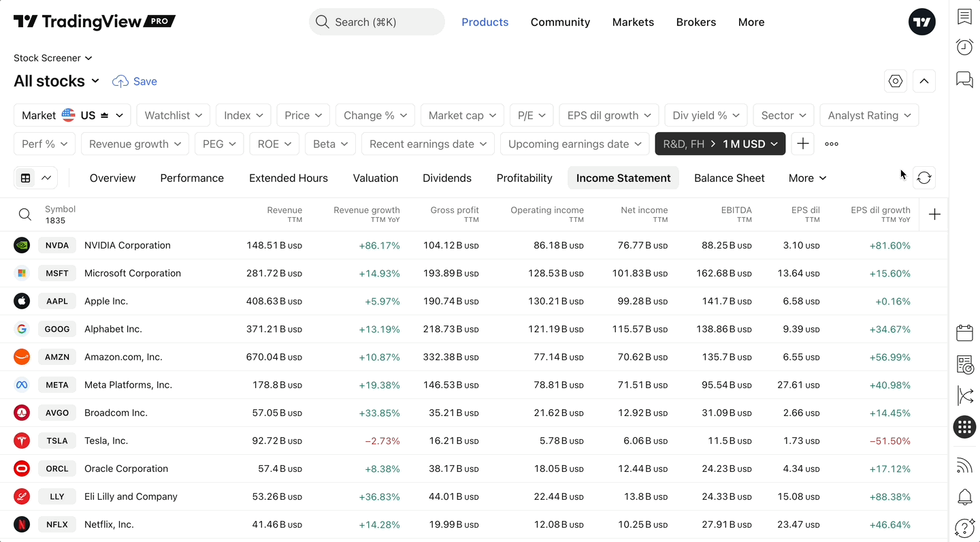Open the Watchlist filter dropdown
The image size is (980, 542).
(x=173, y=115)
